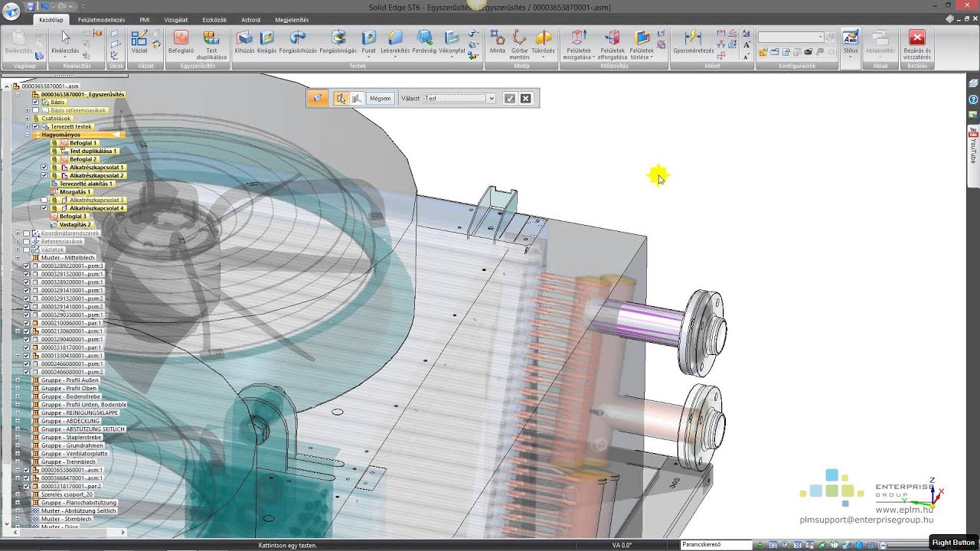Open the Vizsgálat ribbon tab

click(x=176, y=20)
